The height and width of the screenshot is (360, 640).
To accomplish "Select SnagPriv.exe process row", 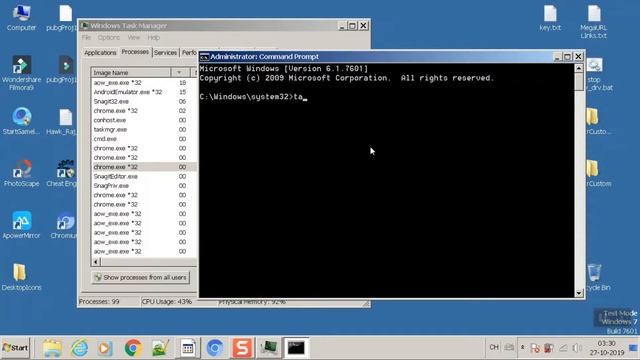I will [144, 186].
